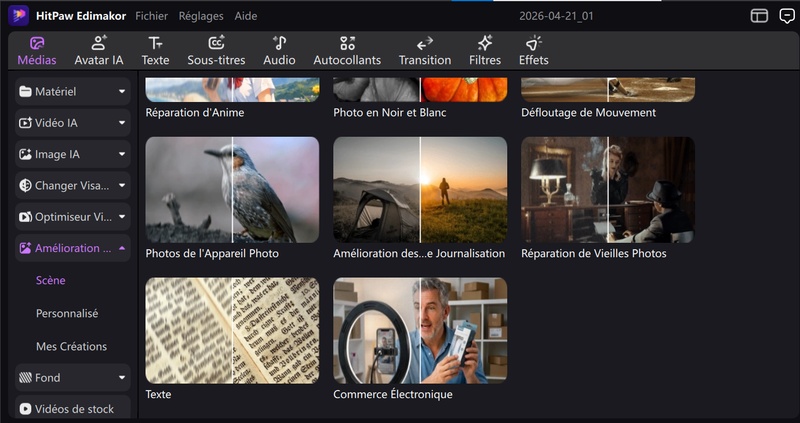Expand the Changer Visa... dropdown arrow
This screenshot has height=423, width=800.
[x=122, y=186]
